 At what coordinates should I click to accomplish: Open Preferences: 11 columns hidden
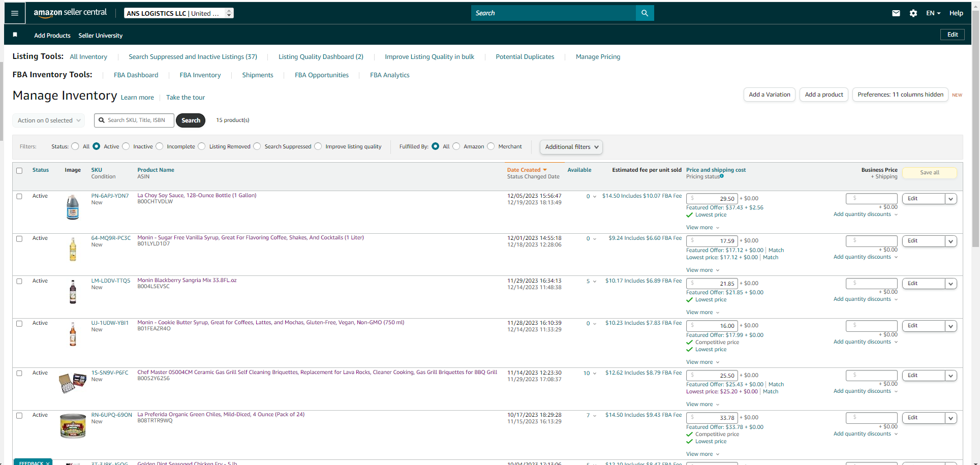click(x=900, y=95)
